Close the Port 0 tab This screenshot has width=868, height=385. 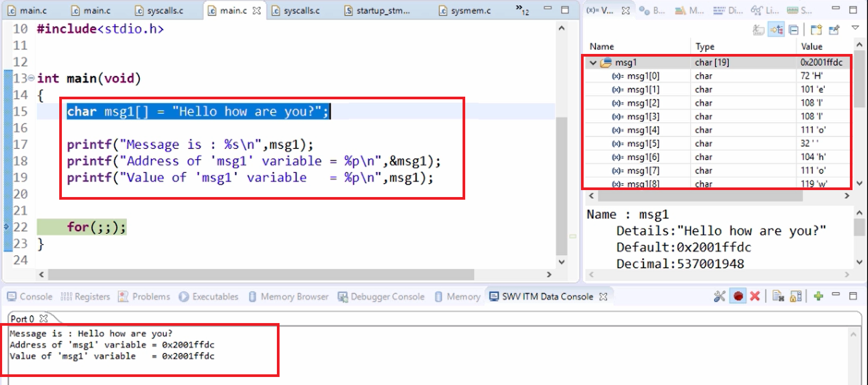[x=44, y=318]
